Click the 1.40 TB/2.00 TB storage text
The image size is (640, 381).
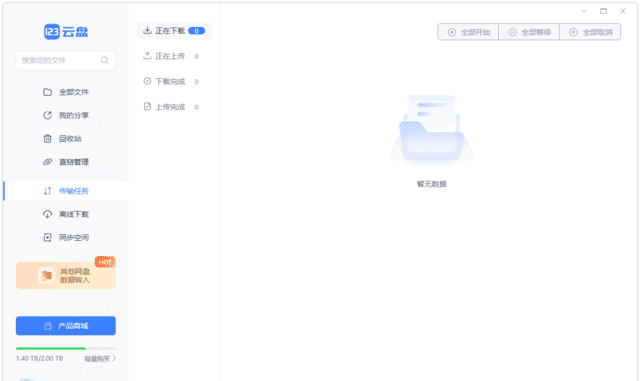[40, 359]
